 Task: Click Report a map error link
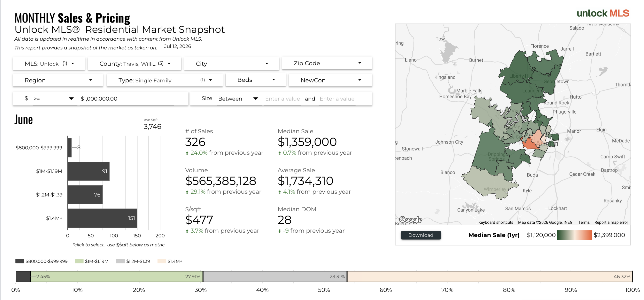[x=611, y=222]
